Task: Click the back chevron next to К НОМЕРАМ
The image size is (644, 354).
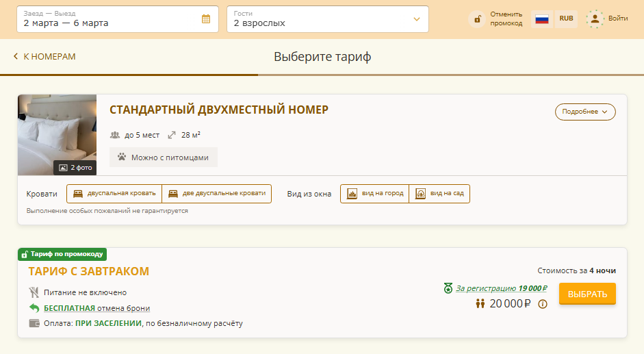Action: (x=16, y=56)
